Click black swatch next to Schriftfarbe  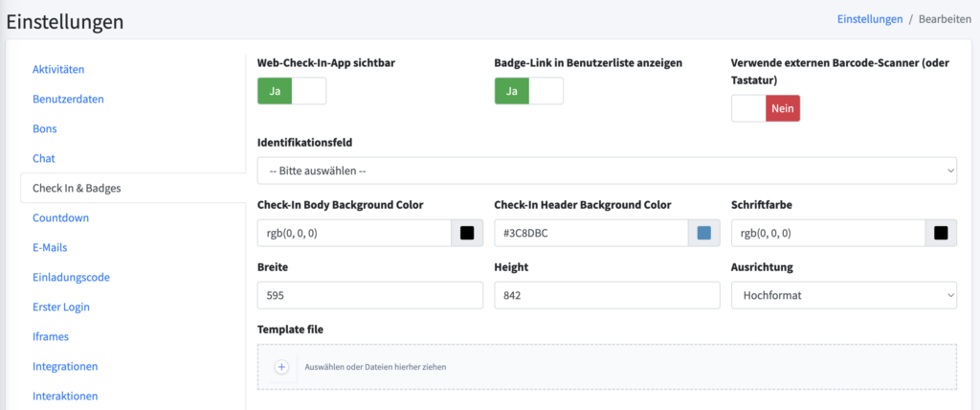pos(941,233)
